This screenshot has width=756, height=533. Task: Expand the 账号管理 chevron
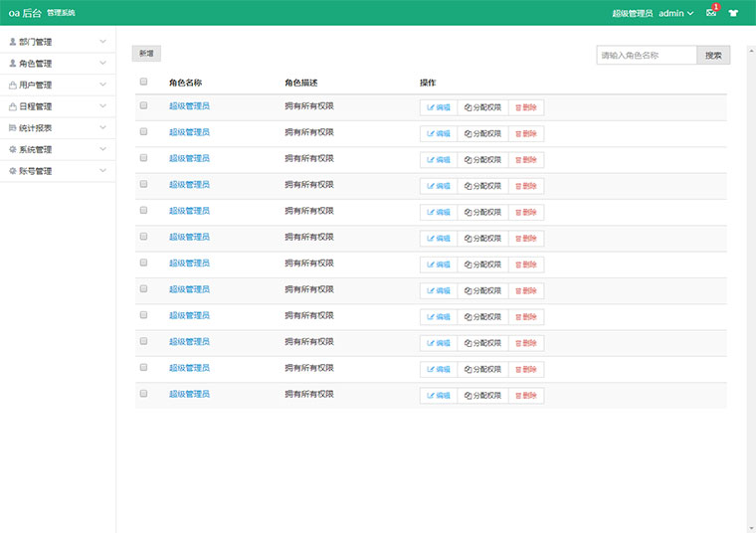(x=102, y=170)
